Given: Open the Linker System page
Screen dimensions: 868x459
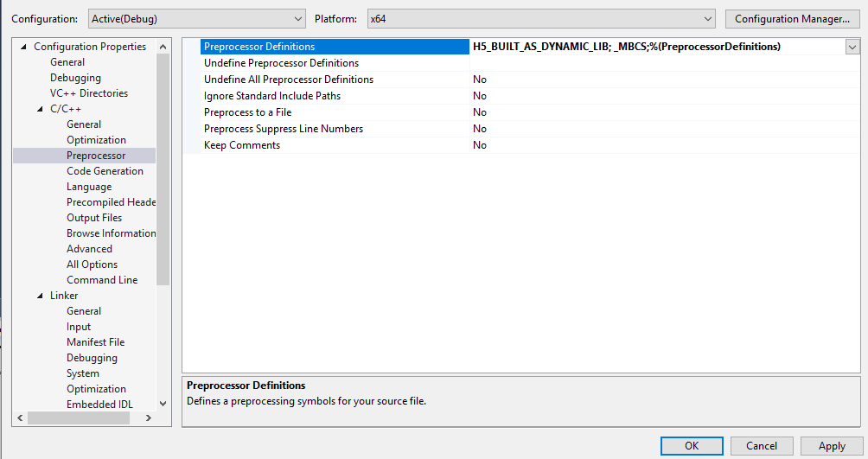Looking at the screenshot, I should 82,373.
